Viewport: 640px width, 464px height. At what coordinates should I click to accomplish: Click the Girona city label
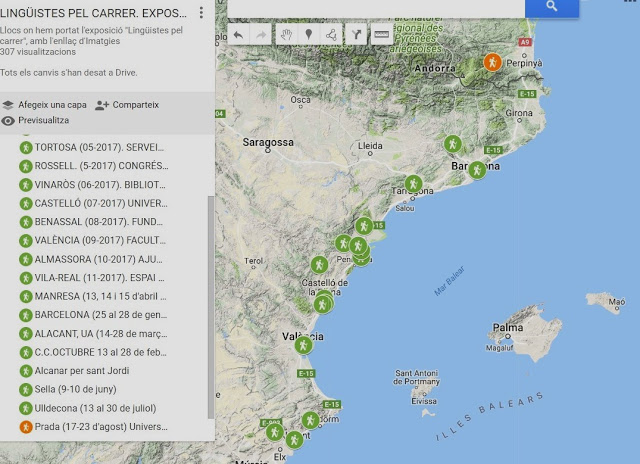pyautogui.click(x=519, y=113)
